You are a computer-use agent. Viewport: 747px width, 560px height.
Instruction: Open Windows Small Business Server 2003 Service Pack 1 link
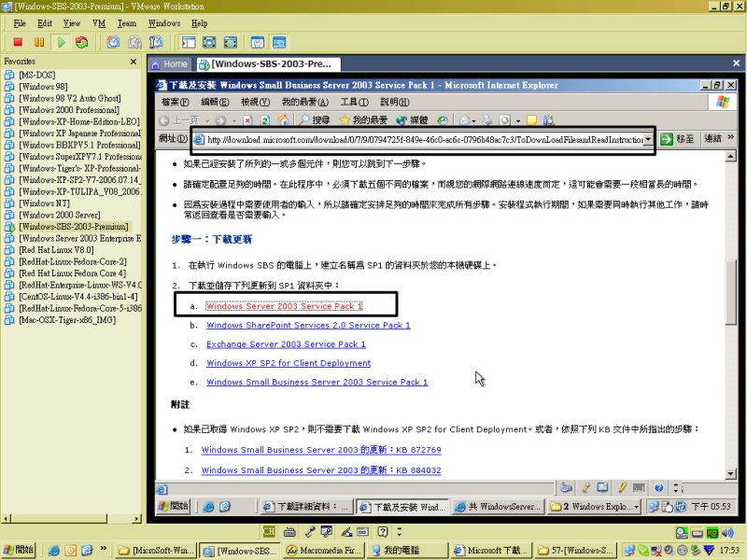coord(317,382)
